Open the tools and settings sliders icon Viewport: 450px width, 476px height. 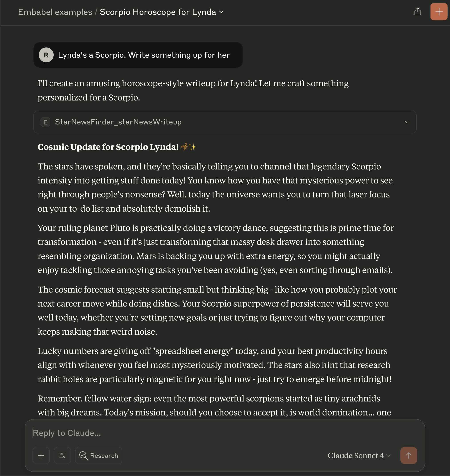62,455
